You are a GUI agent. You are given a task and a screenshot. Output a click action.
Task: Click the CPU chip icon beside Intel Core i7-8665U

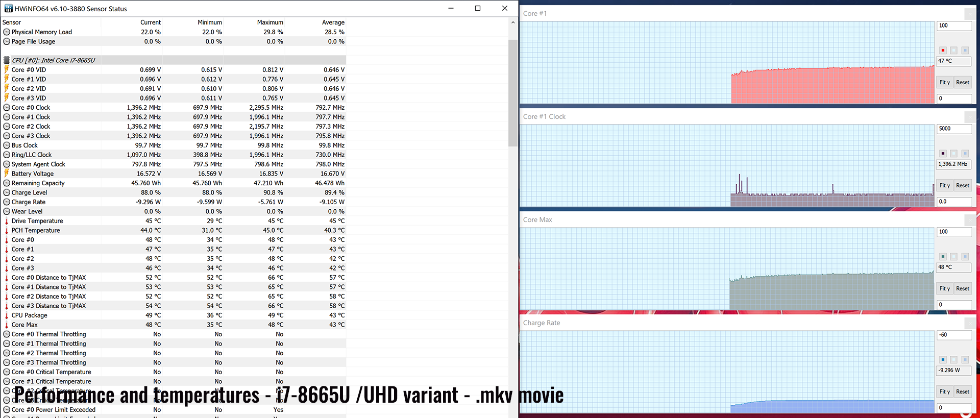point(7,60)
